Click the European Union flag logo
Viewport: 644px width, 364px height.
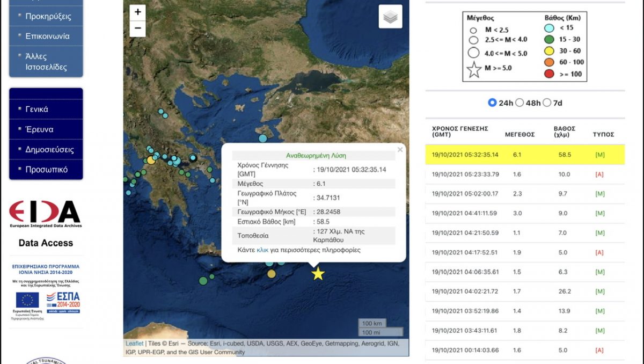(27, 300)
